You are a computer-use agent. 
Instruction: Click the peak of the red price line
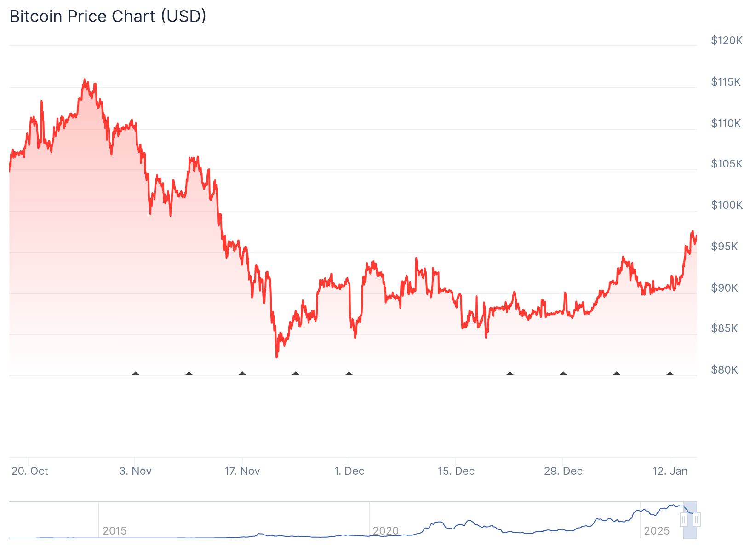pos(85,79)
